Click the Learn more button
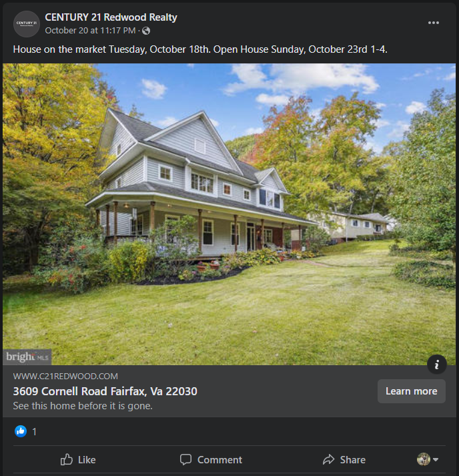 pyautogui.click(x=412, y=391)
